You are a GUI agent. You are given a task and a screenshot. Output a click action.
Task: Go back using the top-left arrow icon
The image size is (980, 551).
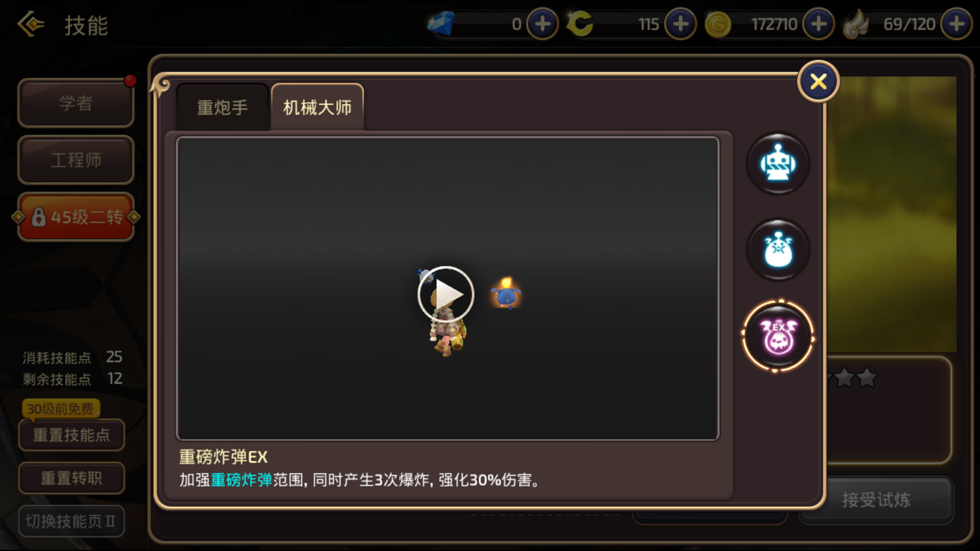pyautogui.click(x=31, y=24)
